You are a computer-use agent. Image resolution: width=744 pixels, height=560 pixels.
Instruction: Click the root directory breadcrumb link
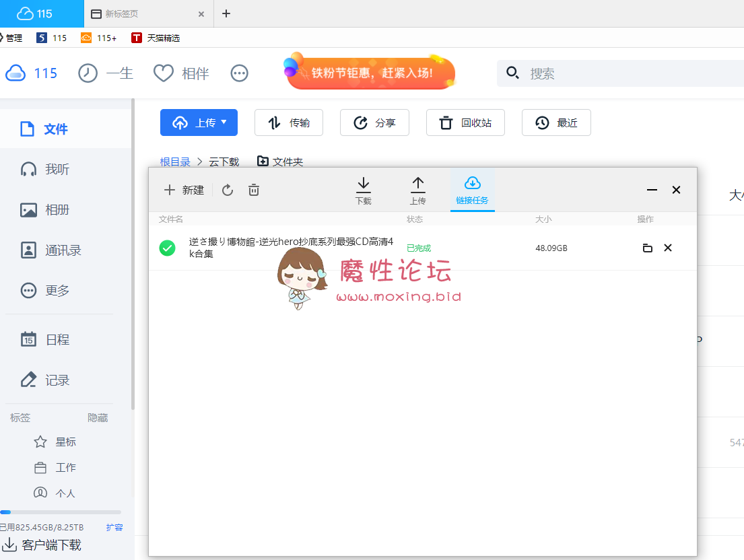click(x=175, y=162)
